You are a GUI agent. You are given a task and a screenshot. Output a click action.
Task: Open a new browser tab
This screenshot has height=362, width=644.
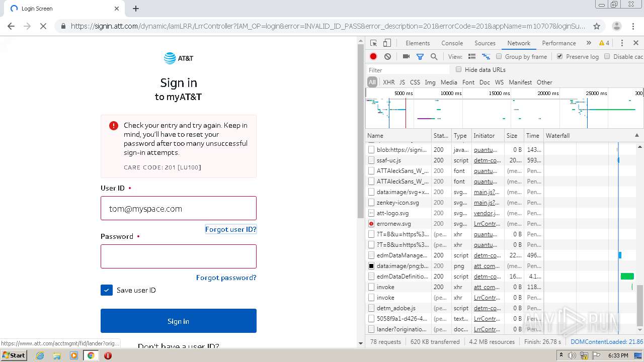pyautogui.click(x=136, y=9)
